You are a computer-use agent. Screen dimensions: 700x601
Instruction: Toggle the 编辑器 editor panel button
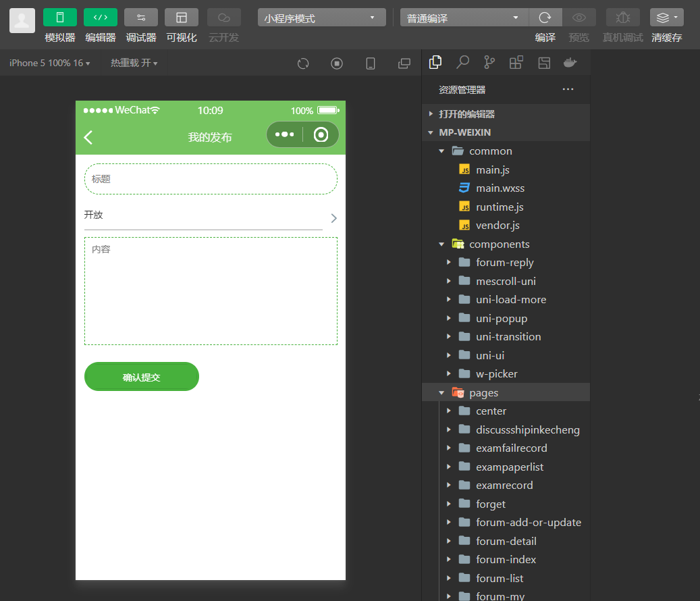(x=101, y=18)
